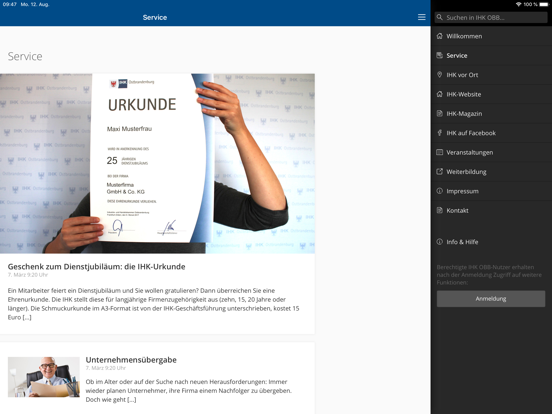552x414 pixels.
Task: Select Service in the side menu
Action: (491, 55)
